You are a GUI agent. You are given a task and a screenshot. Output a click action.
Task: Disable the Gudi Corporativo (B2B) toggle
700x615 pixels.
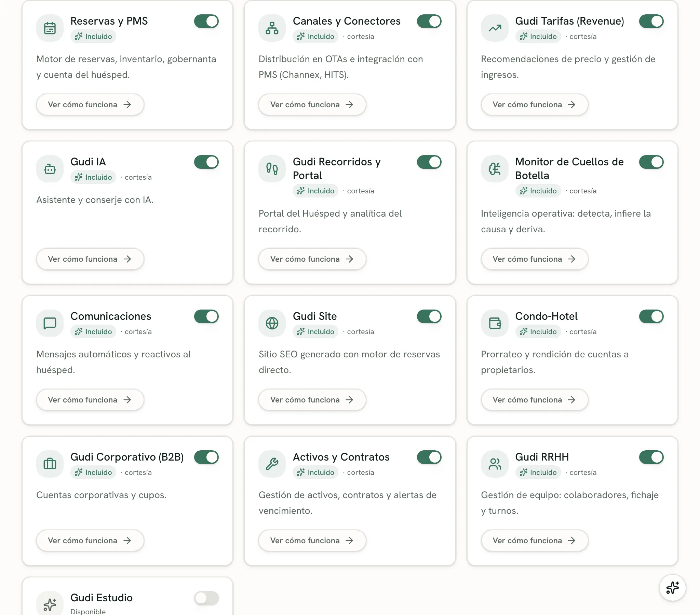tap(206, 457)
